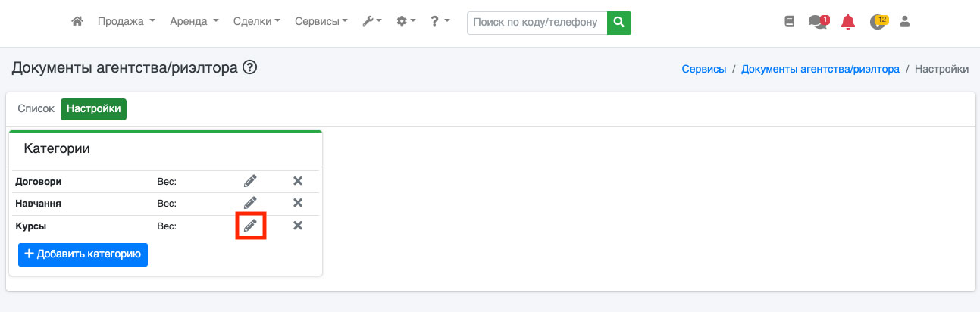Open the question mark help dropdown

coord(440,22)
